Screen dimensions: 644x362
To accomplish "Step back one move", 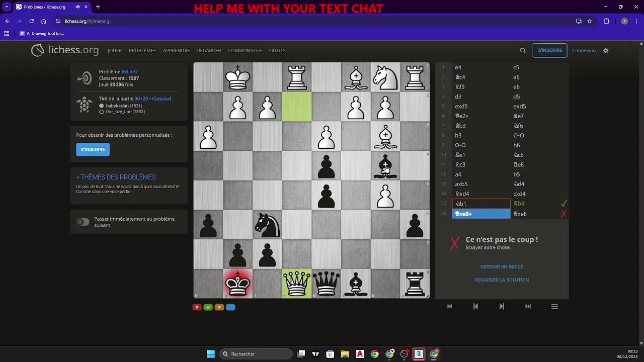I will [475, 306].
